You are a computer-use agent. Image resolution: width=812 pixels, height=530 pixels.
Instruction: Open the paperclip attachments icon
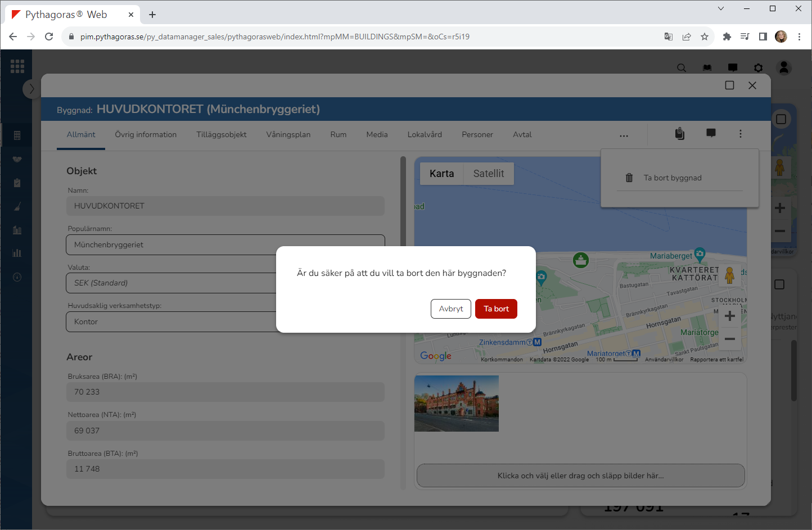click(x=679, y=133)
